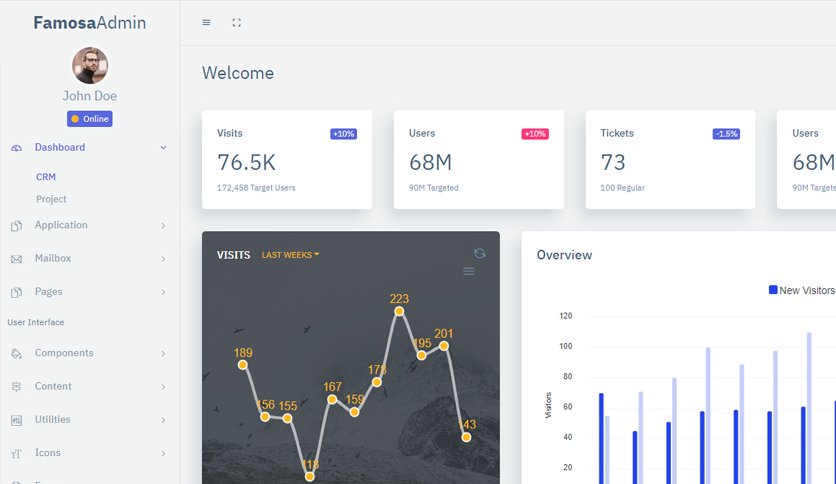Click the Components paint bucket icon
Image resolution: width=836 pixels, height=484 pixels.
click(17, 354)
